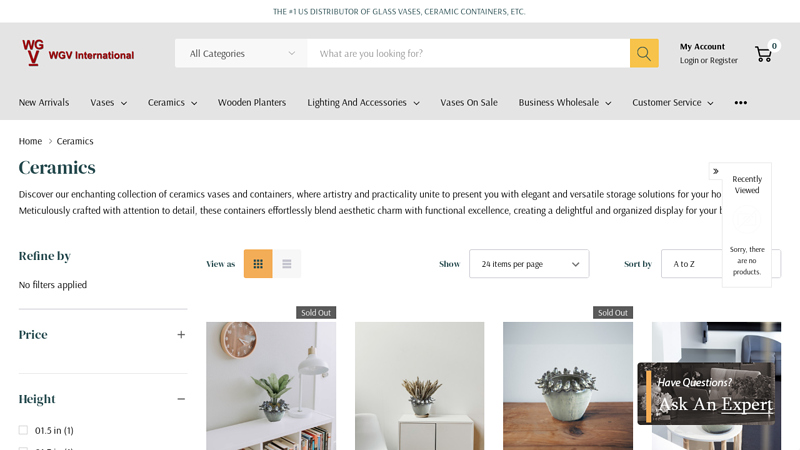Click the Ask An Expert banner
The height and width of the screenshot is (450, 800).
706,393
